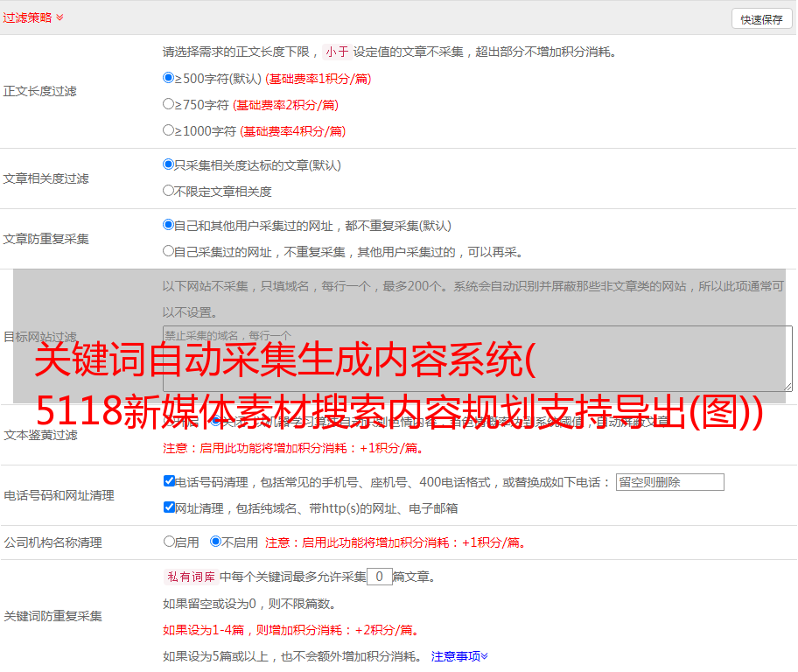
Task: Select 只采集相关度达标的文章 relevance option
Action: [169, 164]
